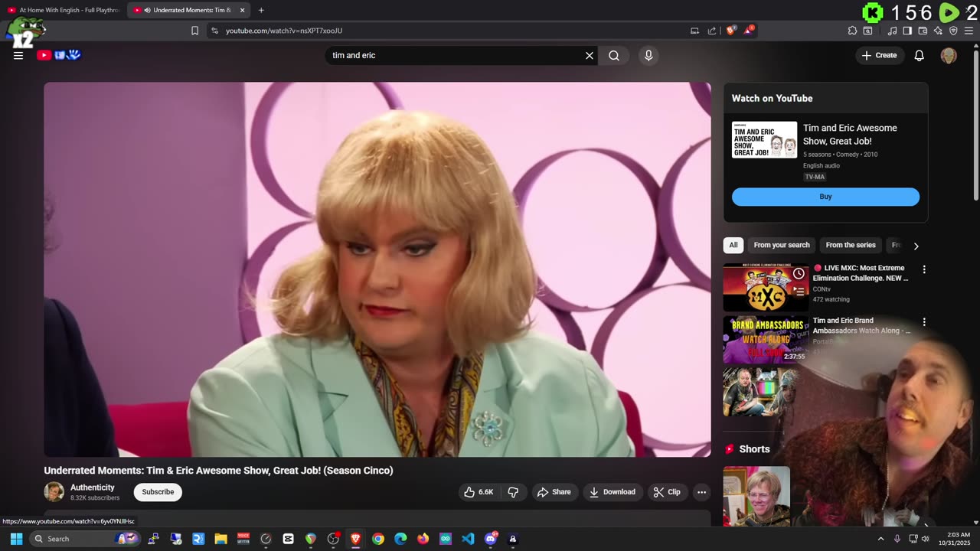Screen dimensions: 980x551
Task: Close the 'Underrated Moments' browser tab
Action: [243, 10]
